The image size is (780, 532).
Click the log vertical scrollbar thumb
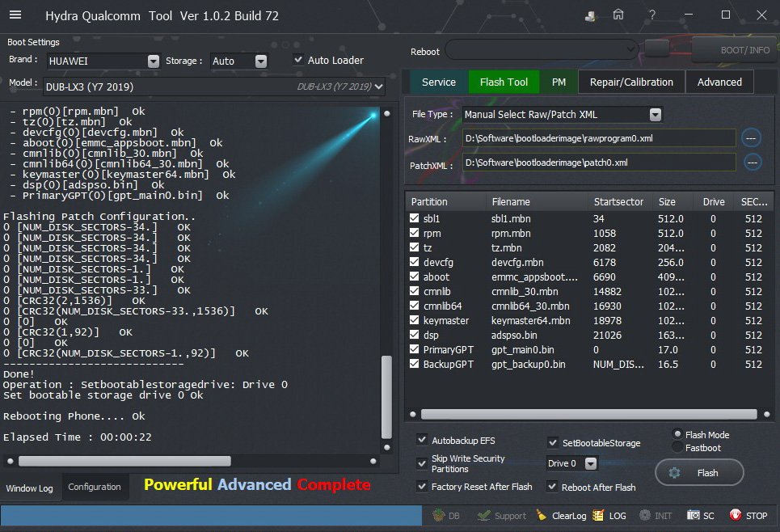[x=386, y=397]
